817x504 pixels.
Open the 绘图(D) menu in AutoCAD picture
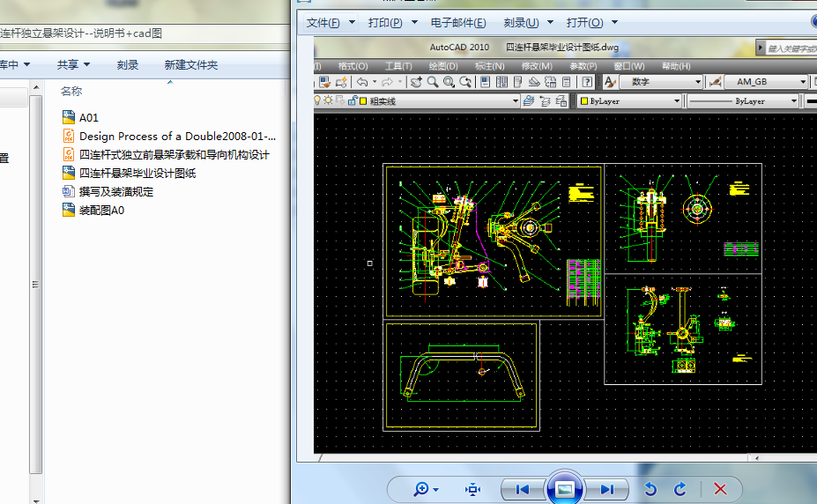[443, 66]
